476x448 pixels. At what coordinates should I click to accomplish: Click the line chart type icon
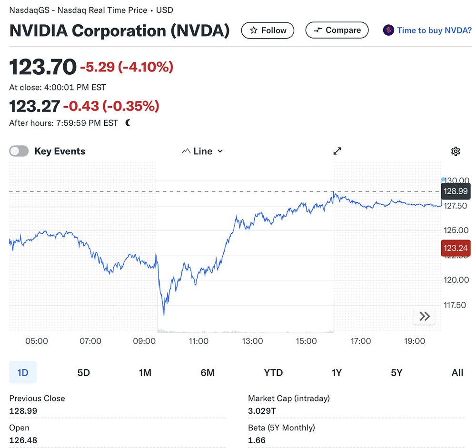click(x=186, y=151)
